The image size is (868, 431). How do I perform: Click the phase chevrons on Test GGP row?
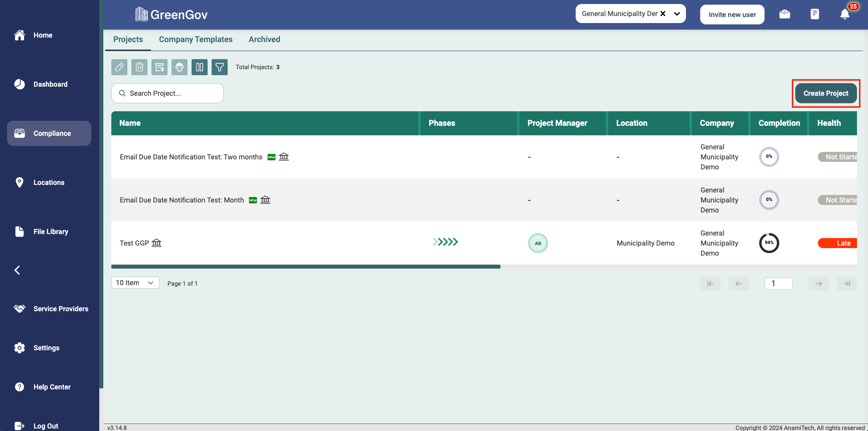[445, 242]
